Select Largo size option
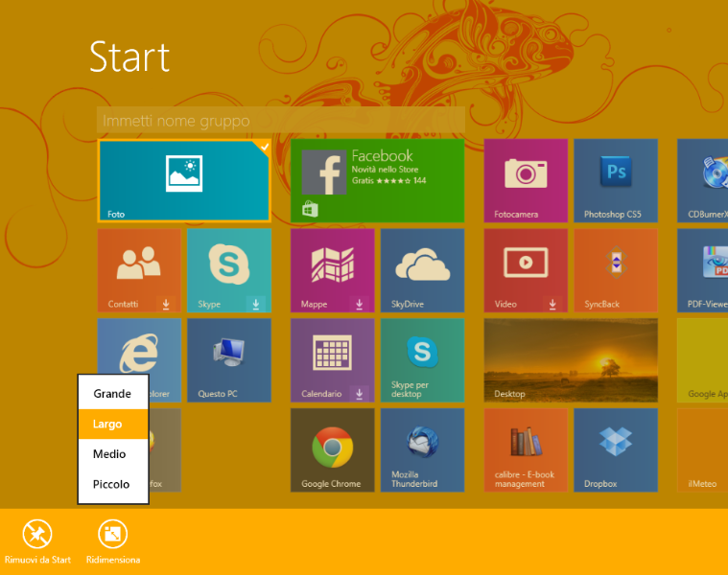728x575 pixels. (x=112, y=424)
